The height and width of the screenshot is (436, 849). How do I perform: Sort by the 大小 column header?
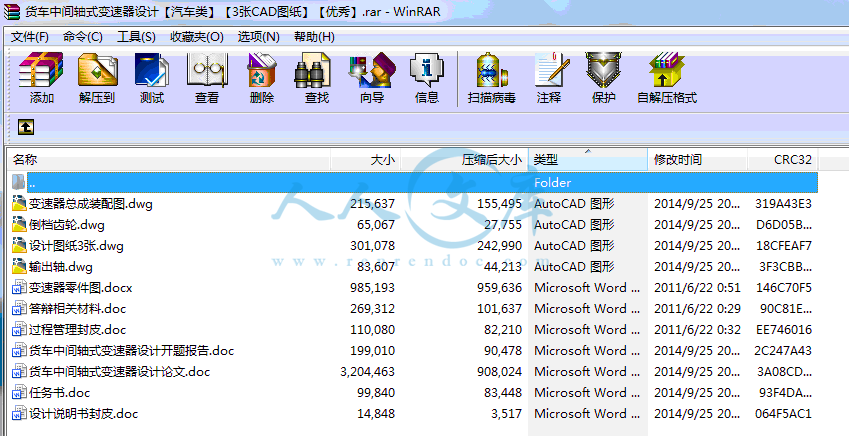tap(365, 159)
